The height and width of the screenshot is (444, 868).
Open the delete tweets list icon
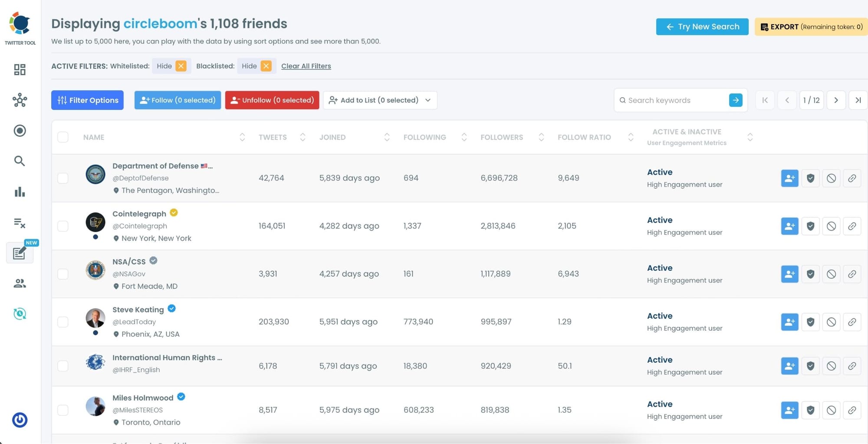20,223
